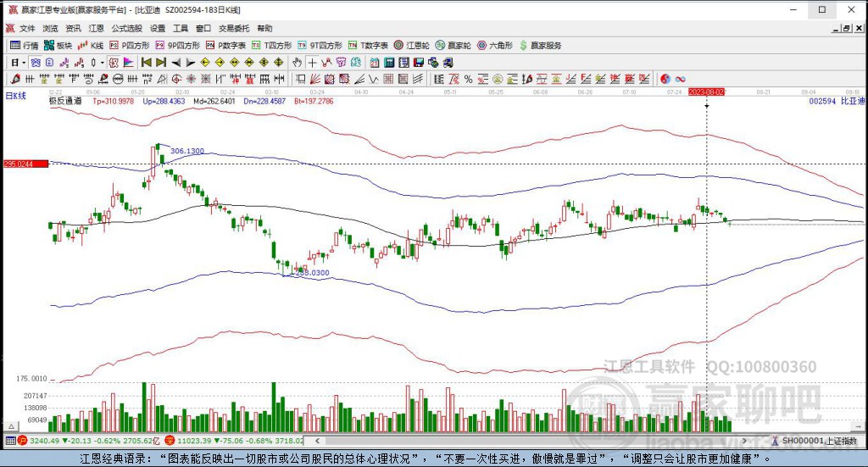
Task: Open the 六角形 hexagon chart
Action: 495,46
